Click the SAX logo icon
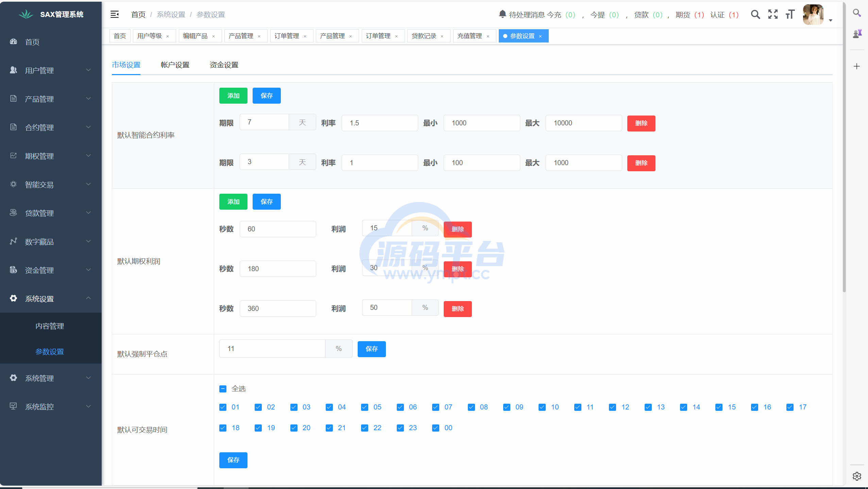This screenshot has height=489, width=868. coord(26,14)
